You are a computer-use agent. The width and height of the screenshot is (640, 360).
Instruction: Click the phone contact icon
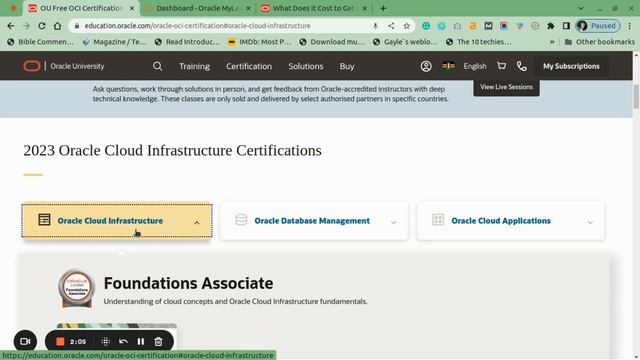point(522,66)
